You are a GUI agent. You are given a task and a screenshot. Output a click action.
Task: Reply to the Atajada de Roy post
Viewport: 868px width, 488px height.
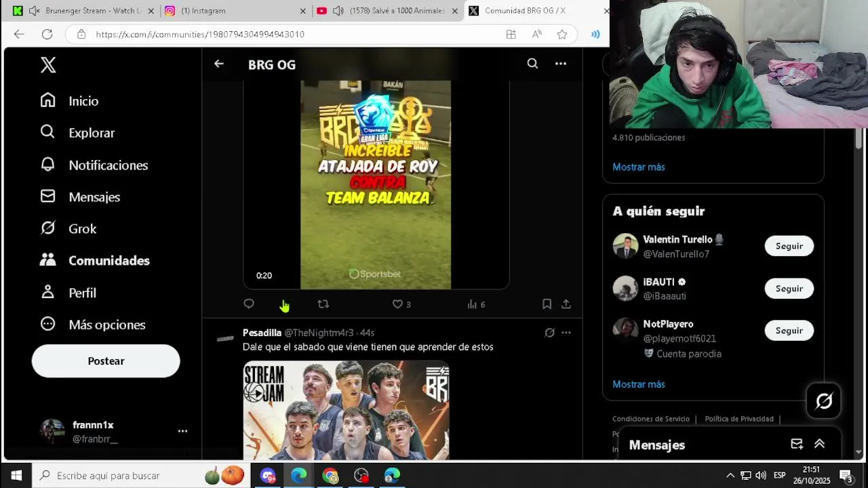[x=249, y=304]
